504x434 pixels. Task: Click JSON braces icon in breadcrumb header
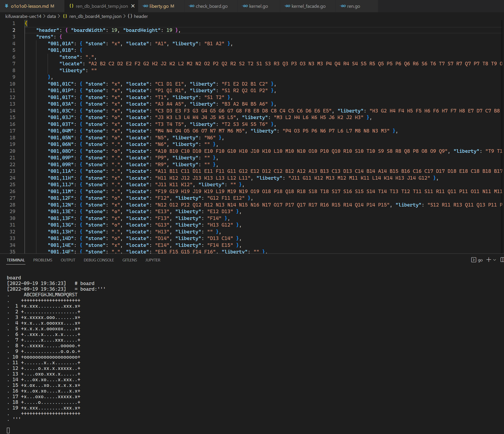click(130, 16)
